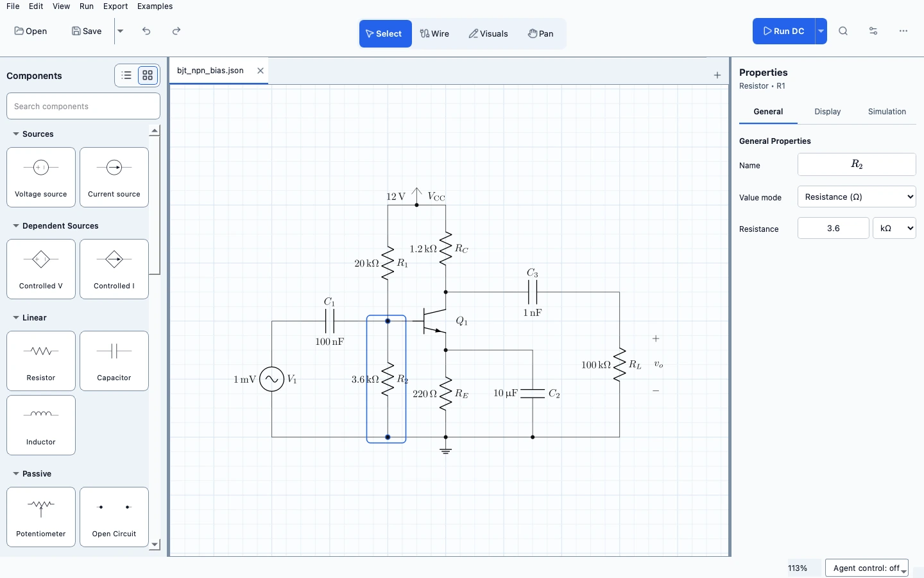This screenshot has height=578, width=924.
Task: Click the Save button
Action: point(87,31)
